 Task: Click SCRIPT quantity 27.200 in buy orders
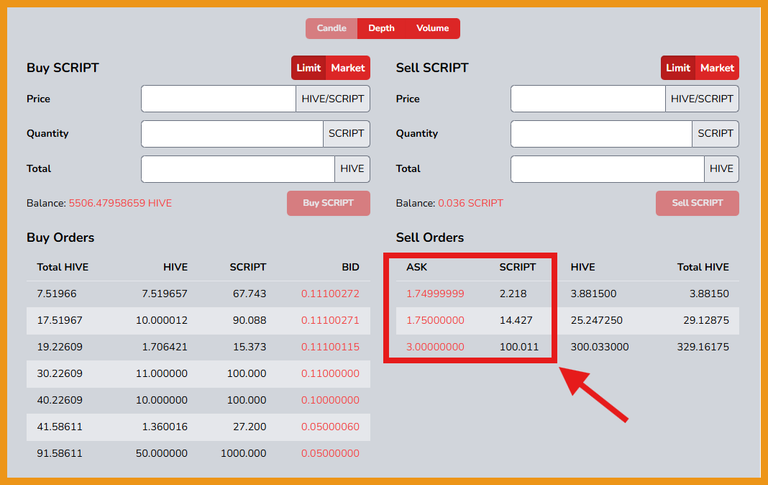249,427
